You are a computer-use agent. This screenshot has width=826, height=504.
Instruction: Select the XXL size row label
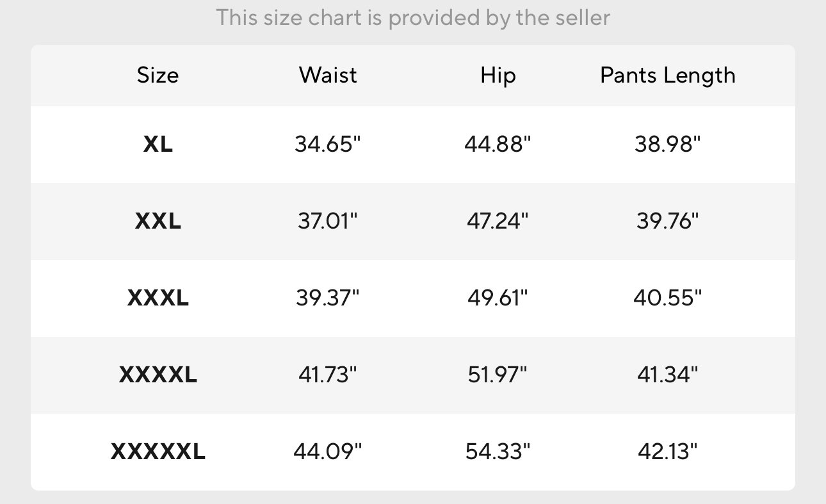(x=158, y=222)
